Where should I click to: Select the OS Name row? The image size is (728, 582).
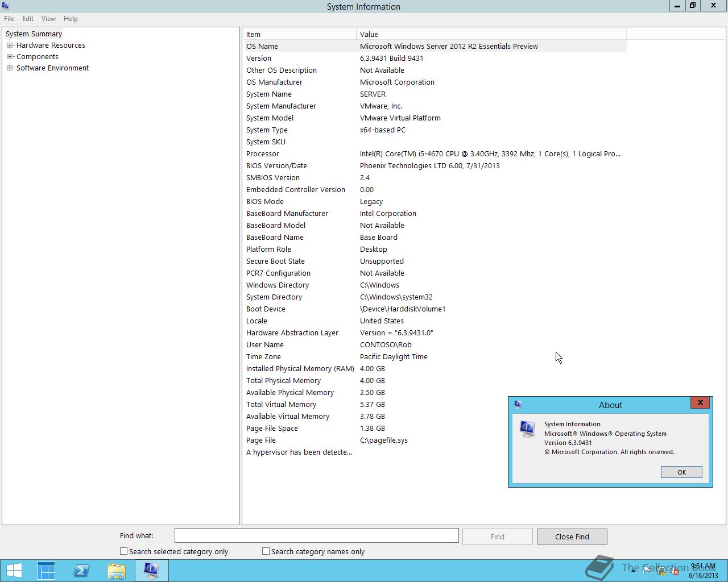click(x=435, y=46)
